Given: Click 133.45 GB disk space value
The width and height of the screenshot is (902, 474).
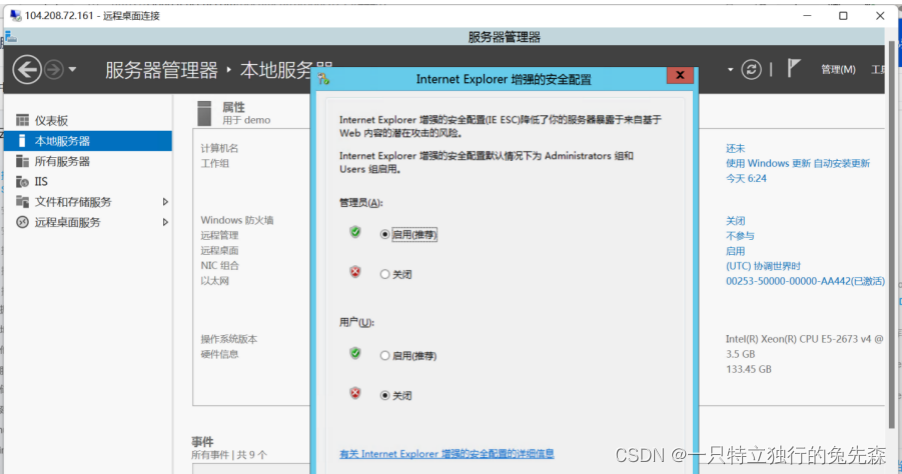Looking at the screenshot, I should tap(748, 369).
